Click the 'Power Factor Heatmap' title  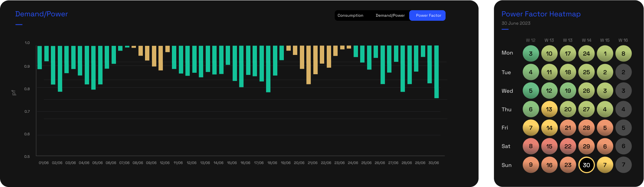pyautogui.click(x=541, y=14)
